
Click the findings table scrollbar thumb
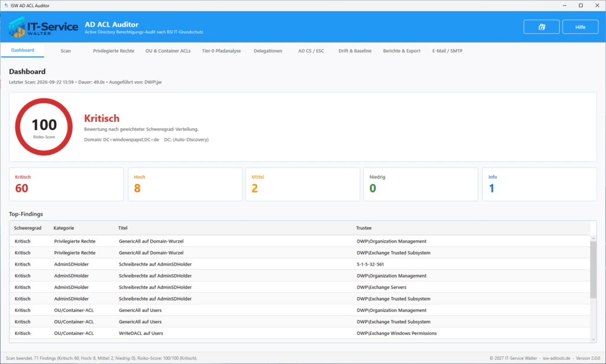(593, 270)
